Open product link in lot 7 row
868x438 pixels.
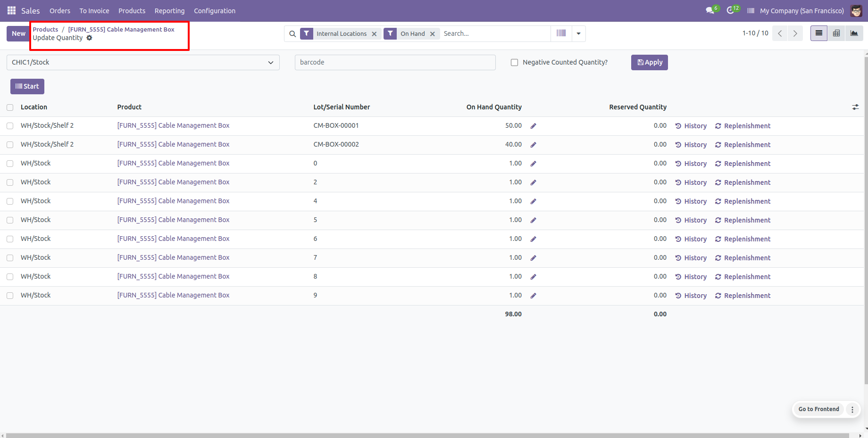(x=173, y=257)
